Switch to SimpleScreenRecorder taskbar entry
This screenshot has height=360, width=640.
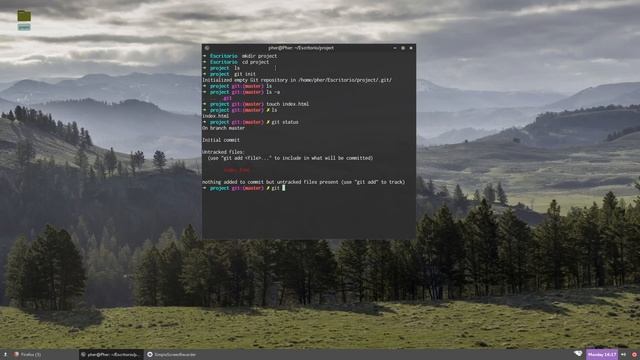click(171, 355)
